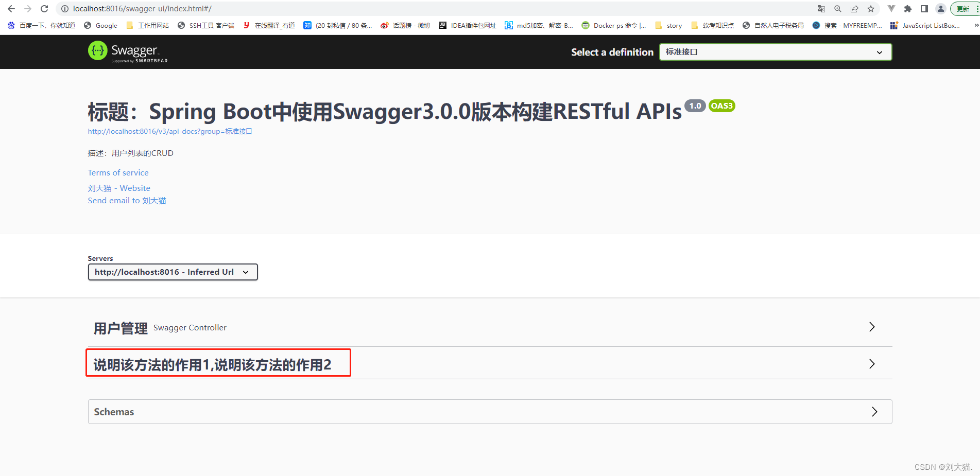This screenshot has height=476, width=980.
Task: Show more bookmarks with the overflow chevron
Action: (976, 25)
